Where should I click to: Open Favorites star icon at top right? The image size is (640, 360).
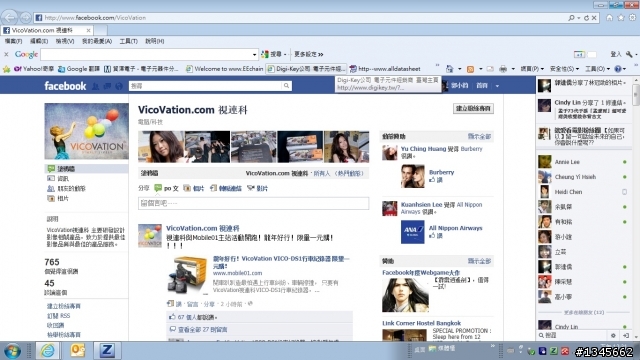621,18
